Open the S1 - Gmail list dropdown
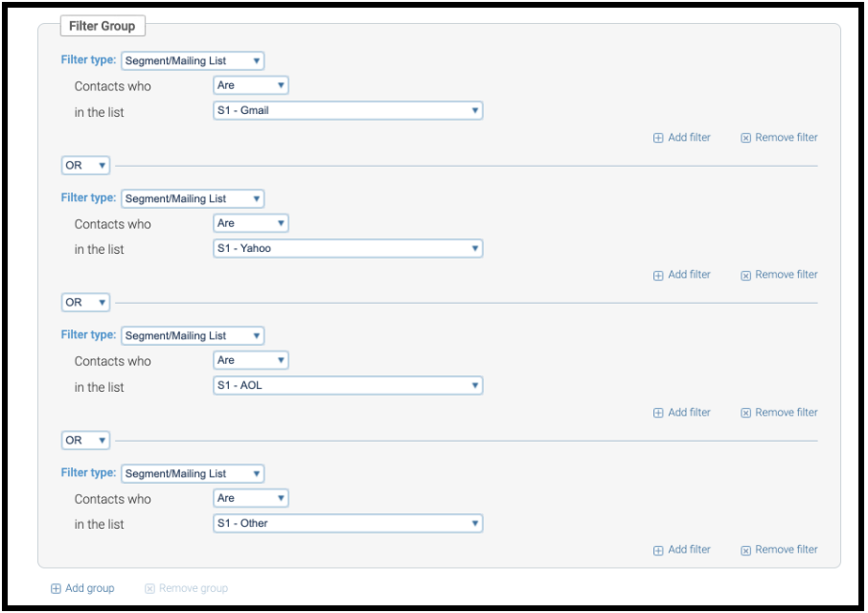The width and height of the screenshot is (868, 613). click(x=348, y=110)
